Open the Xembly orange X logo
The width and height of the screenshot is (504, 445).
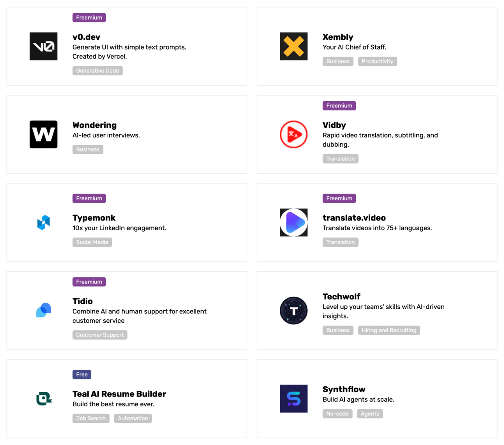[x=293, y=46]
